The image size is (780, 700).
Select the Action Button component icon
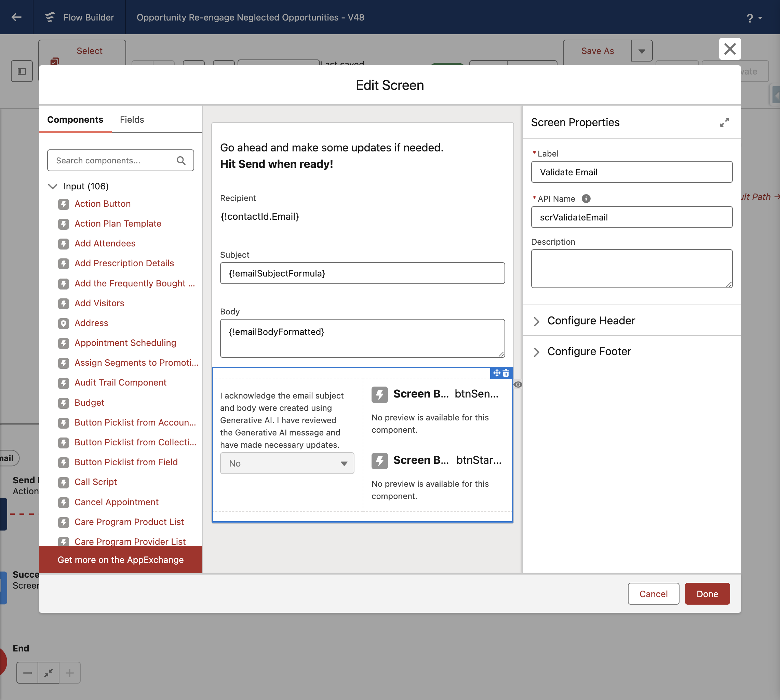pyautogui.click(x=64, y=204)
